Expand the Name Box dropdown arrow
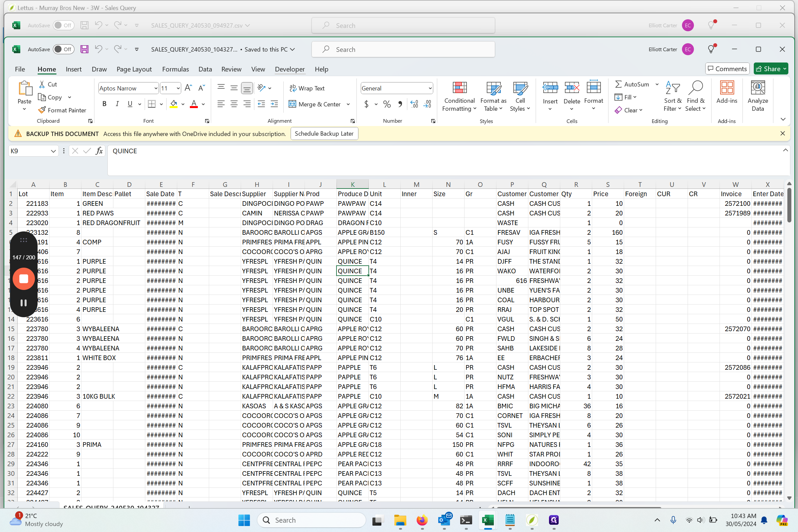The width and height of the screenshot is (798, 532). tap(53, 151)
